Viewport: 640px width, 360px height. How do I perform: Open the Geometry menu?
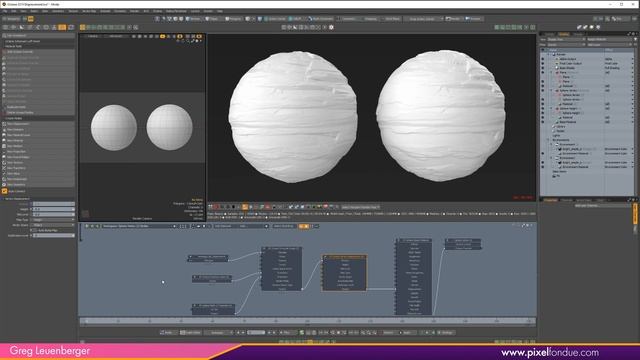58,11
